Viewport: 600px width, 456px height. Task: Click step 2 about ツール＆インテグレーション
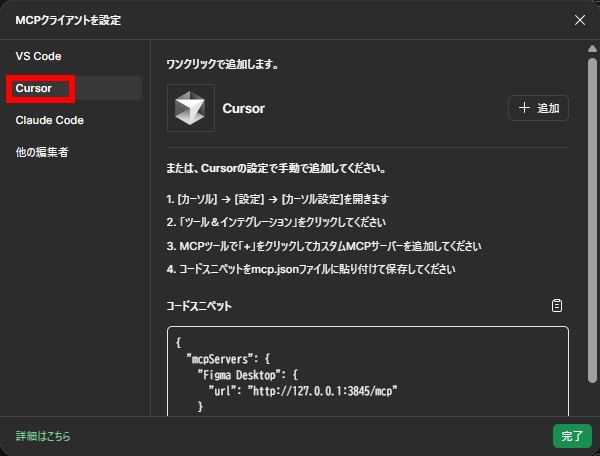276,222
